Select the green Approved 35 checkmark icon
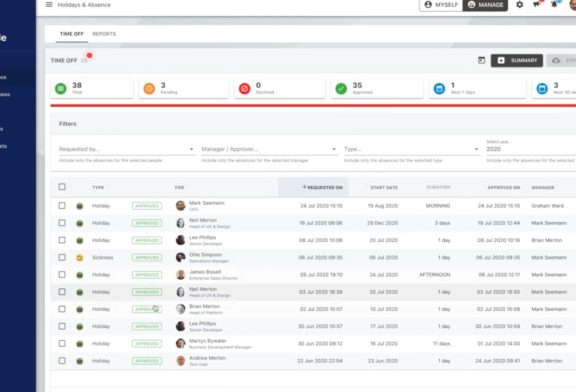576x392 pixels. point(341,89)
